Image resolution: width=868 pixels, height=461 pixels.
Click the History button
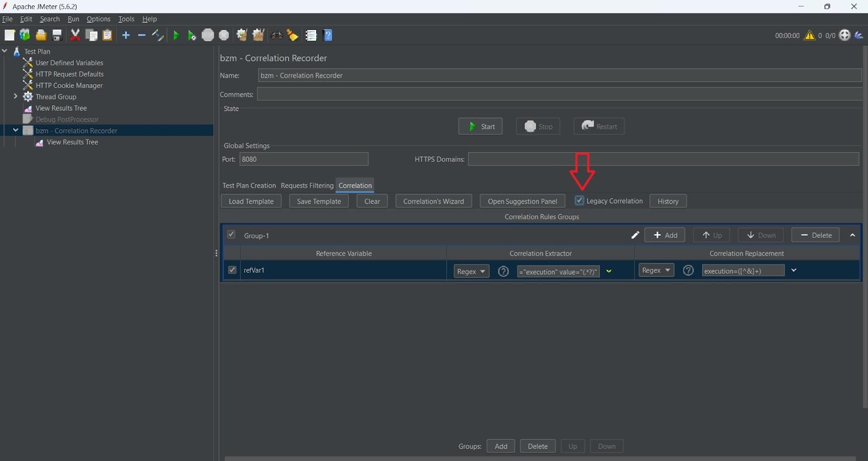[668, 201]
